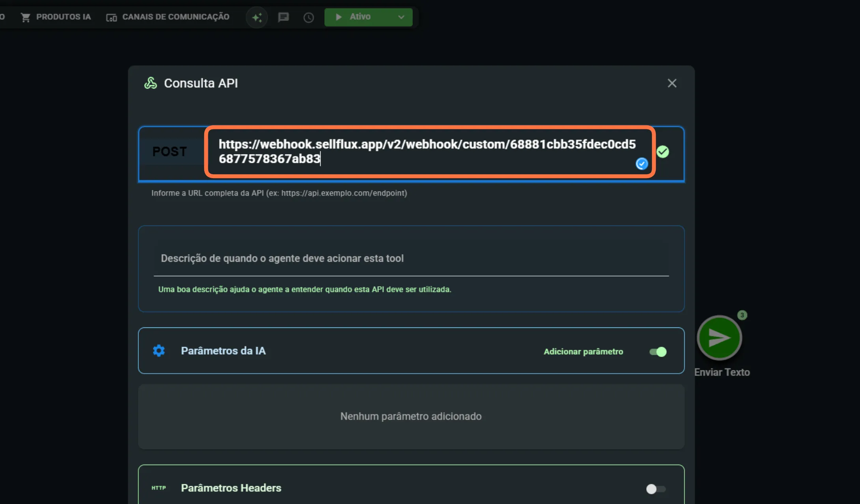Click the blue gear icon in Parâmetros da IA
Image resolution: width=860 pixels, height=504 pixels.
pyautogui.click(x=159, y=351)
